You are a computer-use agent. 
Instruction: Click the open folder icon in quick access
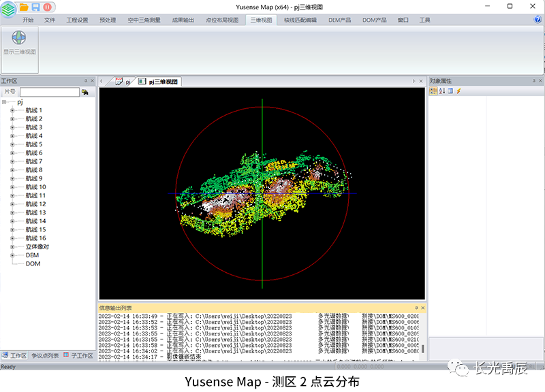(24, 7)
